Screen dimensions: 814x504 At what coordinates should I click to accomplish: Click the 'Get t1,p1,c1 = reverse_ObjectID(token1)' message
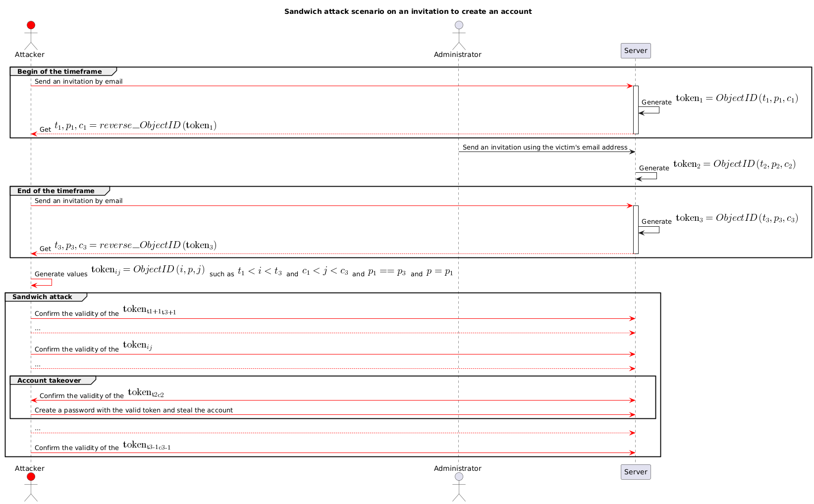point(128,127)
